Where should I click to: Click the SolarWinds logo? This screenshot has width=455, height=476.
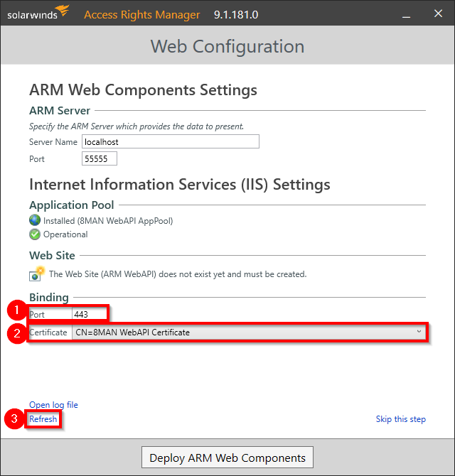click(x=38, y=13)
